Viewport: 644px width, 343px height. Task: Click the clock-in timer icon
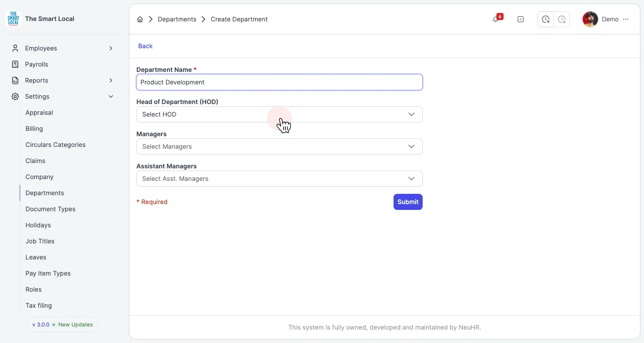point(546,19)
